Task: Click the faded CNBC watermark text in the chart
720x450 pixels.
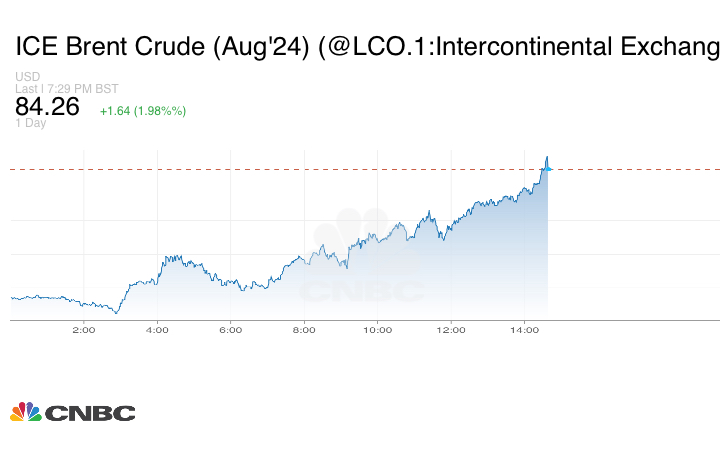Action: [362, 291]
